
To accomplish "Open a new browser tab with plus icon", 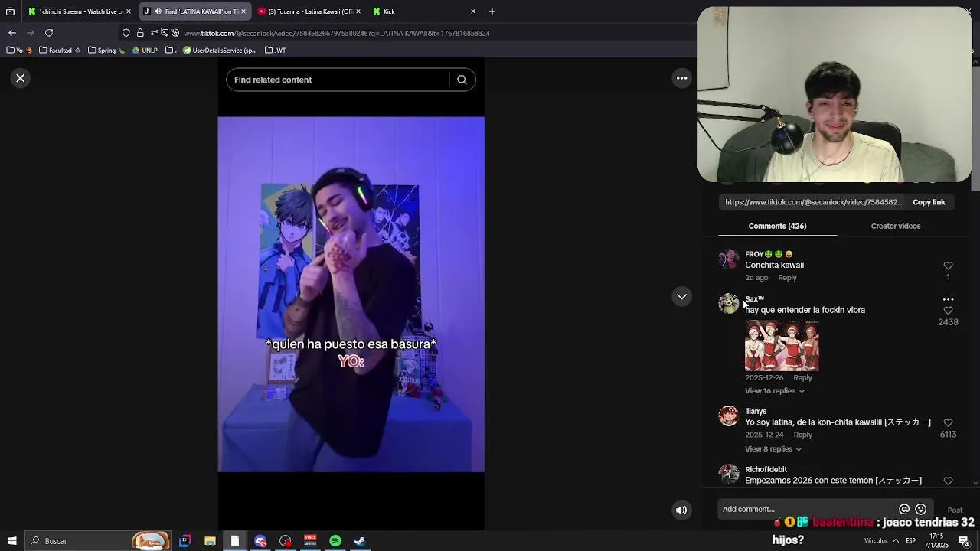I will click(492, 11).
